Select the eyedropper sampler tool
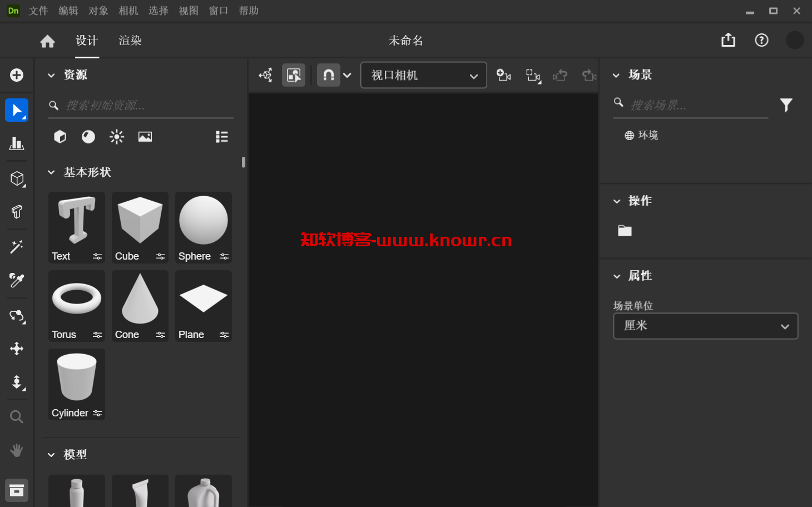Viewport: 812px width, 507px height. pyautogui.click(x=17, y=280)
